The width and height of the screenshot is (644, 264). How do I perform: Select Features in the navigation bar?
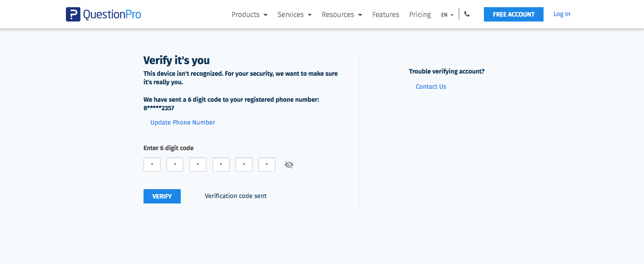click(386, 14)
